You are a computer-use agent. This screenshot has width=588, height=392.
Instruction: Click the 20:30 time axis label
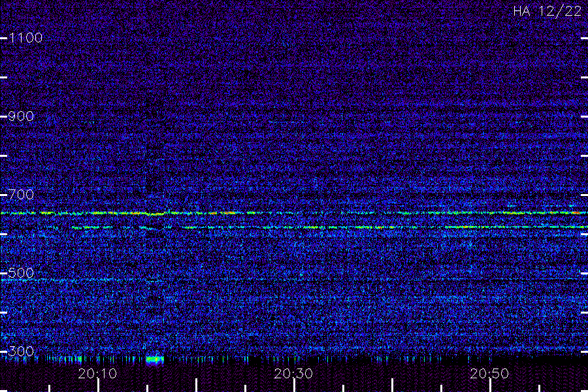pyautogui.click(x=293, y=374)
